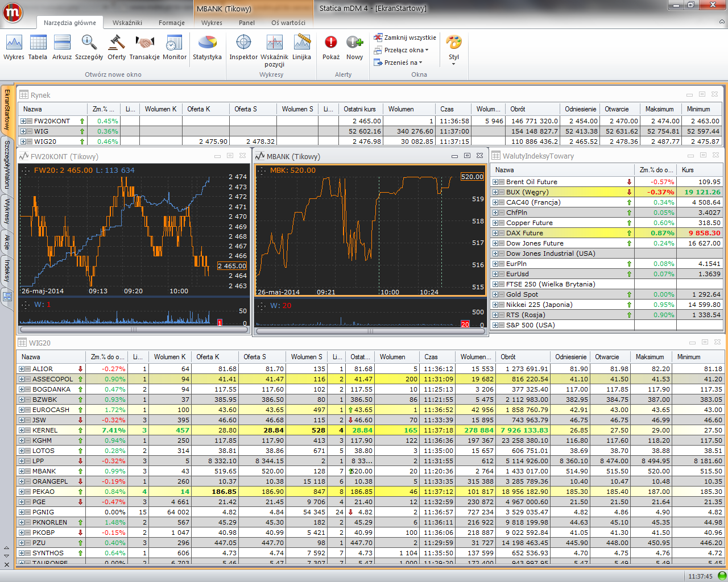Open Szczegóły details window
Screen dimensions: 728x582
pos(89,47)
